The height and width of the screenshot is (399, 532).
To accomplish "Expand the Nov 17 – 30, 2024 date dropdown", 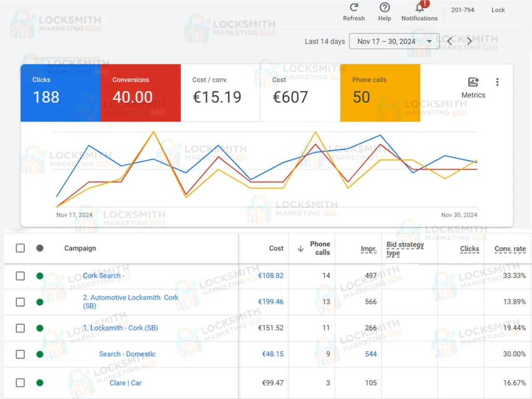I will pyautogui.click(x=394, y=42).
